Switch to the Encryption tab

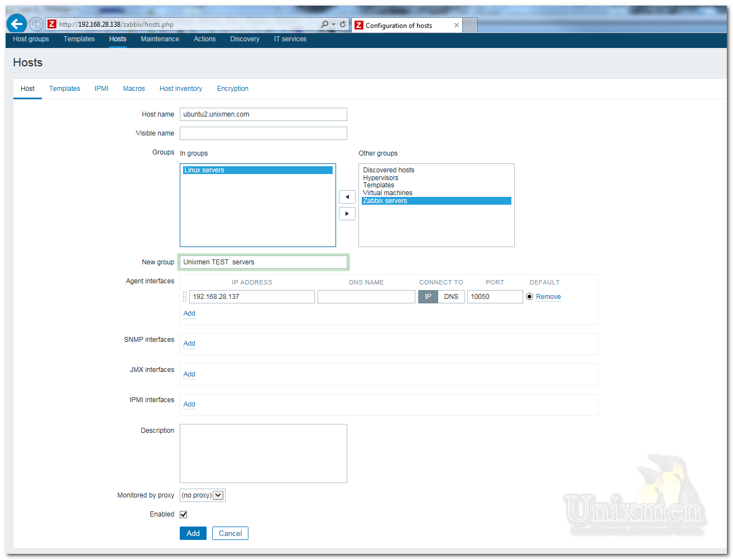point(233,89)
